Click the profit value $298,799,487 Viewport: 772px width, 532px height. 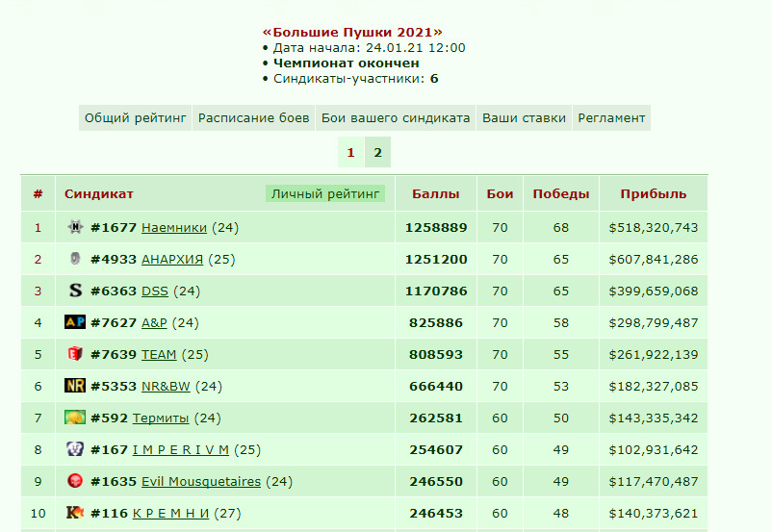pyautogui.click(x=654, y=323)
